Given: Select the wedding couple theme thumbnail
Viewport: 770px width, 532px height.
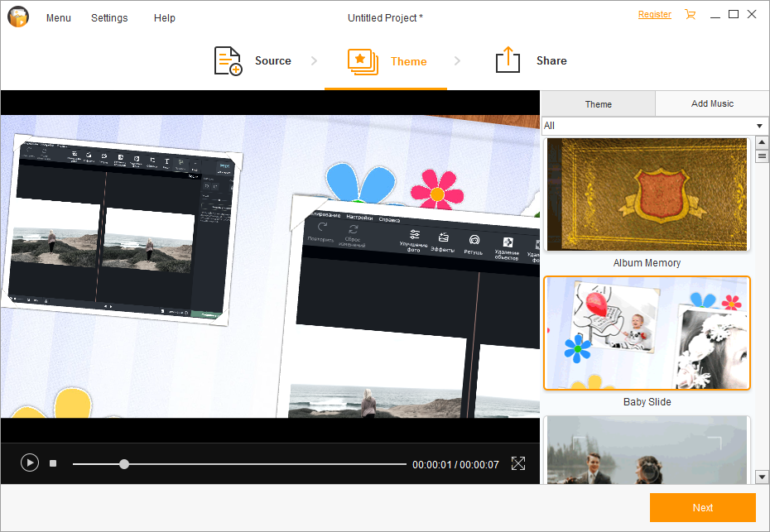Looking at the screenshot, I should [647, 450].
